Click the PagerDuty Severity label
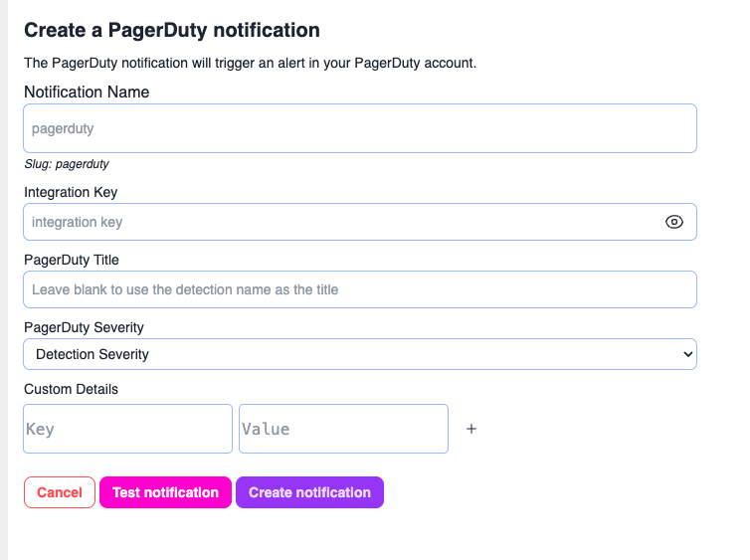 tap(84, 327)
